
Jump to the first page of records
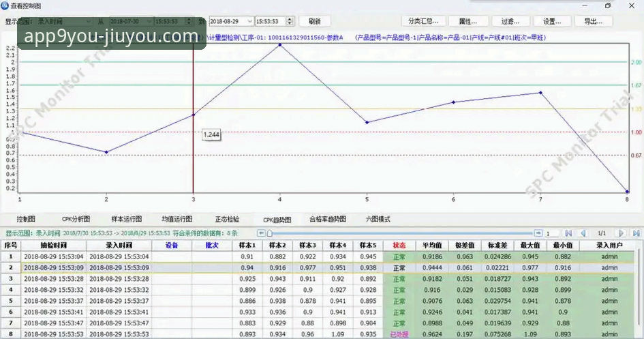[x=568, y=233]
